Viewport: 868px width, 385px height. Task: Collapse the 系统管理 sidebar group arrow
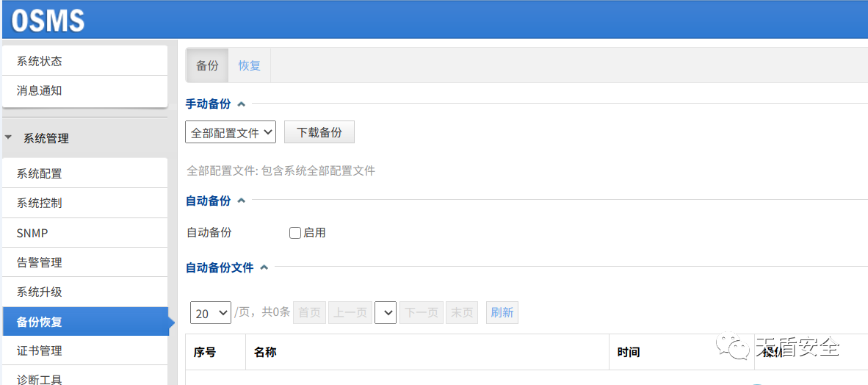click(x=8, y=138)
